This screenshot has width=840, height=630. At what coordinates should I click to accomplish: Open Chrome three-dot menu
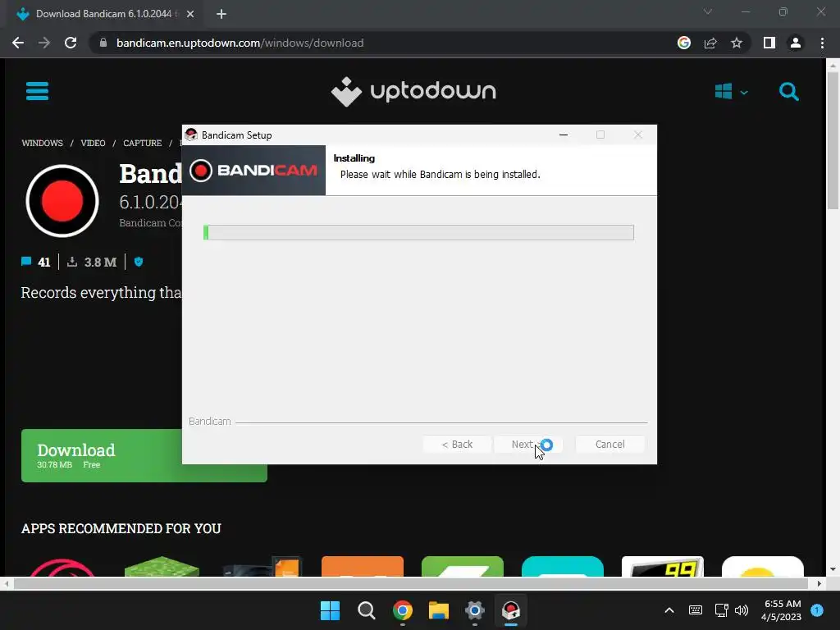tap(822, 43)
